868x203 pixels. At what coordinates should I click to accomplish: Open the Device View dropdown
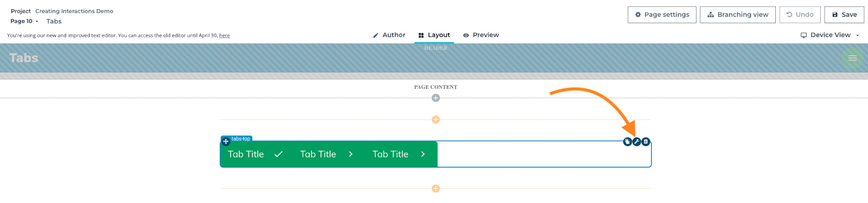[x=830, y=35]
